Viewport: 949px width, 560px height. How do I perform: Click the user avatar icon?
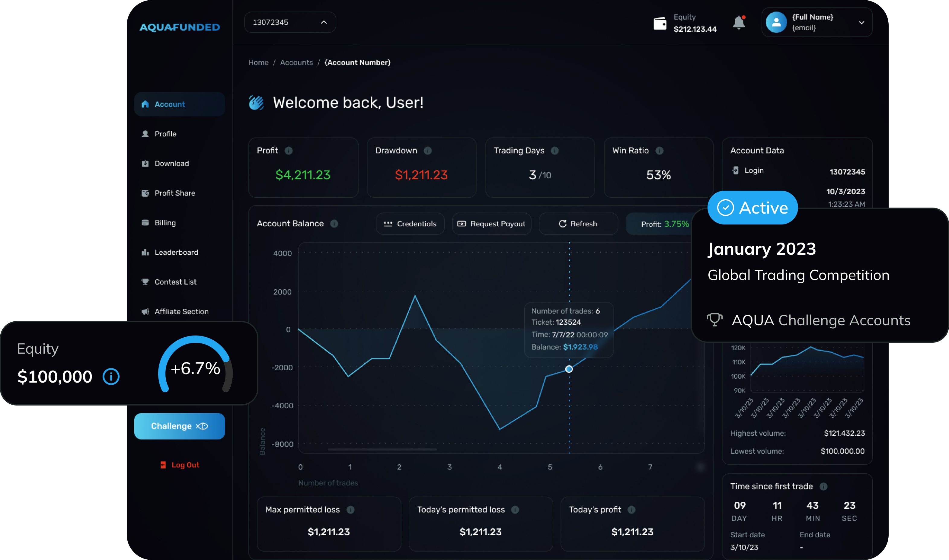point(776,22)
